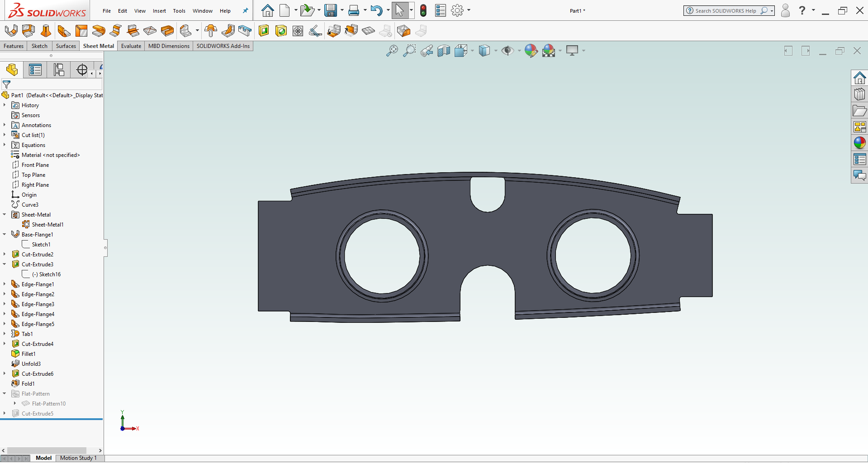
Task: Open the Insert menu
Action: click(x=159, y=11)
